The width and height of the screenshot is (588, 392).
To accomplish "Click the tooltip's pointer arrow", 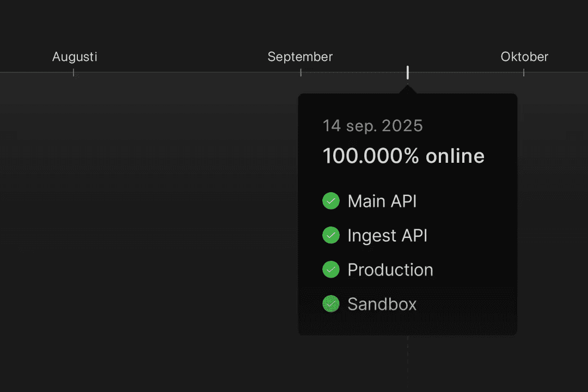I will click(407, 90).
